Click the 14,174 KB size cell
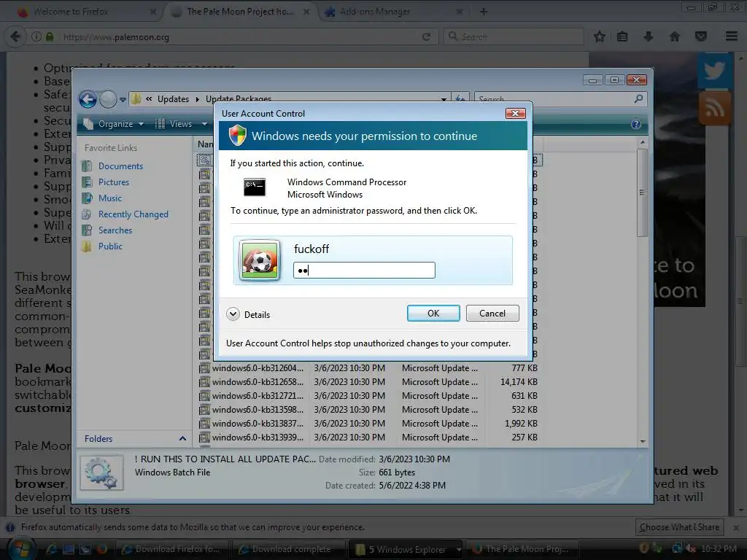The width and height of the screenshot is (747, 560). [519, 382]
